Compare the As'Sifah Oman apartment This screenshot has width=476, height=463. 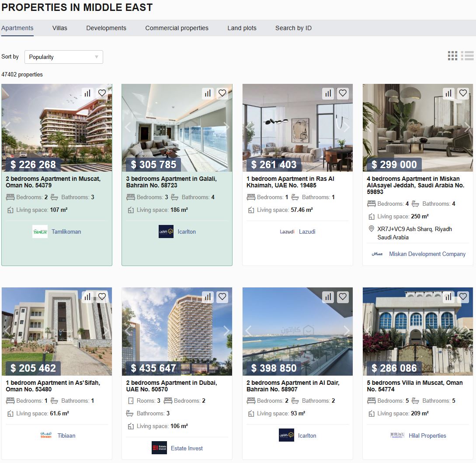tap(87, 297)
